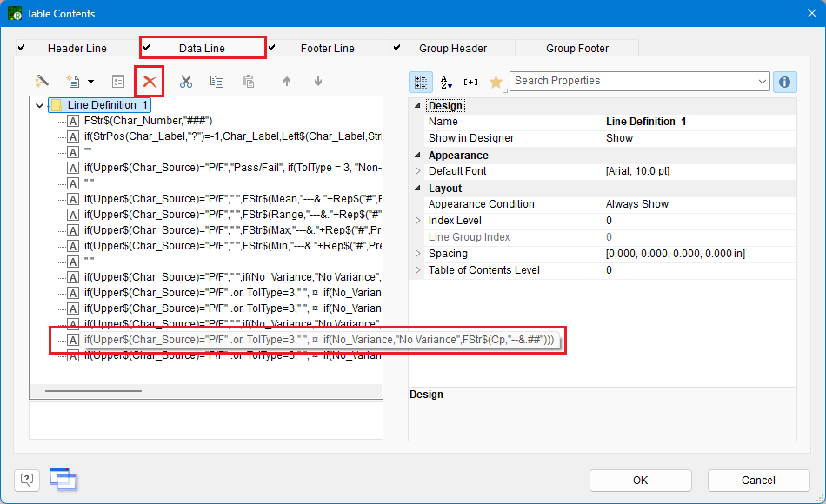The image size is (826, 504).
Task: Select the FStr$(Cp,"--&.##") row
Action: coord(319,340)
